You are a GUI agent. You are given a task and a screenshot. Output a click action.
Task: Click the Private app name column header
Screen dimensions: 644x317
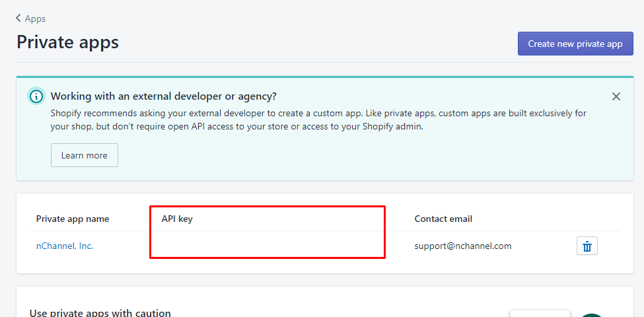click(x=73, y=219)
